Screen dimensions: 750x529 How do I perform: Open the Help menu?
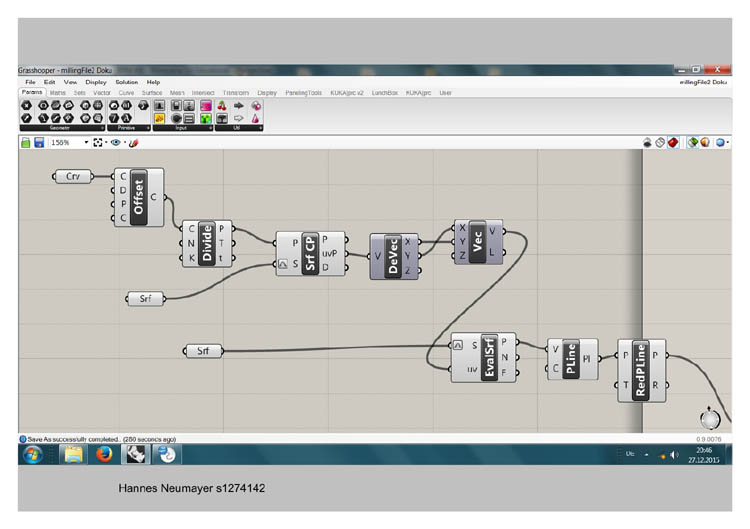tap(153, 82)
